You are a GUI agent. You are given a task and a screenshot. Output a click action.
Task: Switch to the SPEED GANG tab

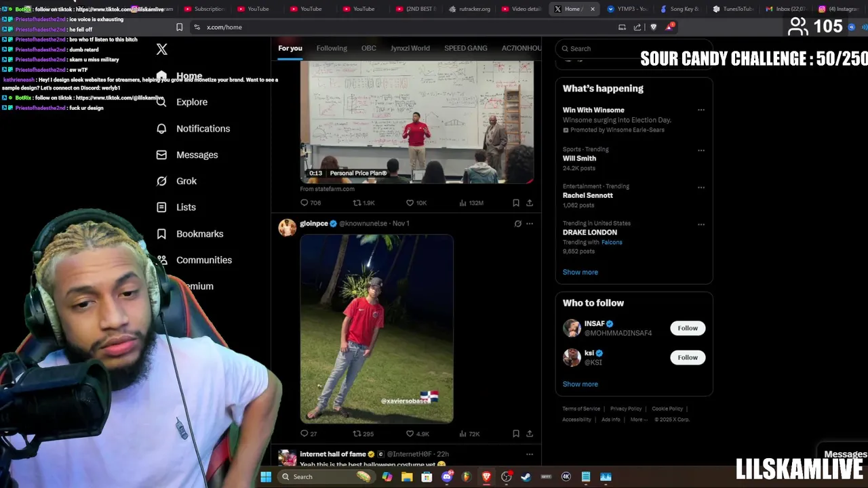point(466,48)
